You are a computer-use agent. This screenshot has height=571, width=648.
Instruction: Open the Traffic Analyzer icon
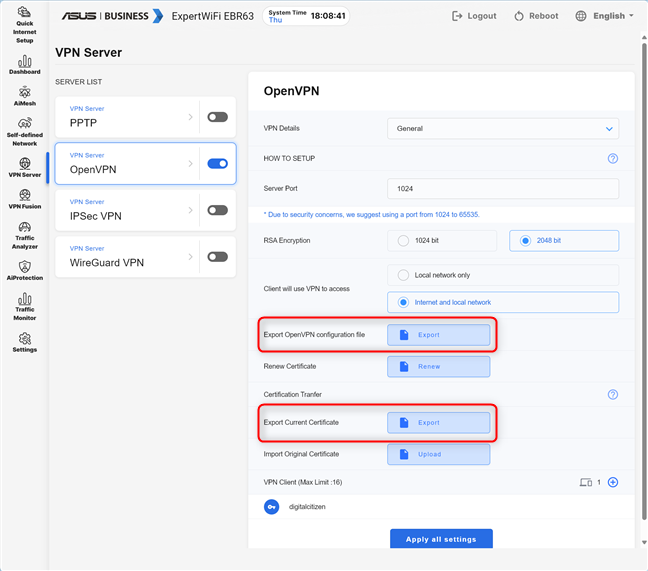pos(25,234)
